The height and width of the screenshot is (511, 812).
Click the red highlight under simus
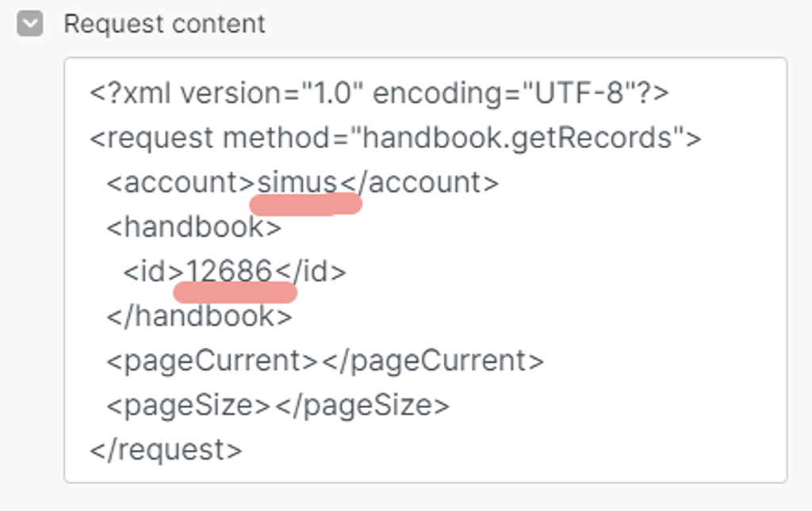[305, 204]
